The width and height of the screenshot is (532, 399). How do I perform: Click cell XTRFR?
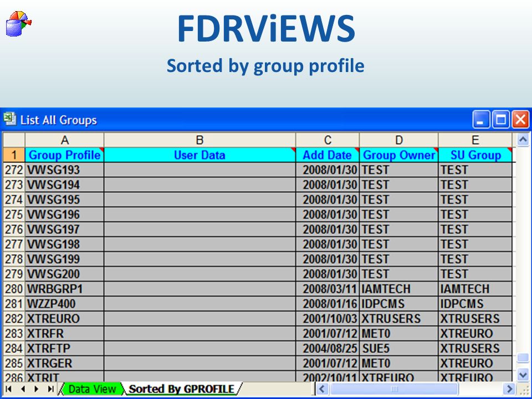coord(64,334)
